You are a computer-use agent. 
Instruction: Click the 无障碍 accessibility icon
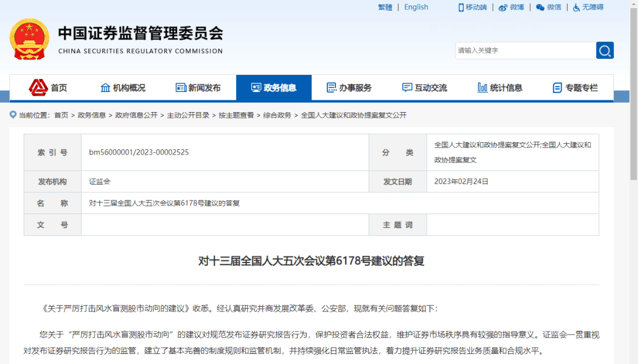coord(576,7)
